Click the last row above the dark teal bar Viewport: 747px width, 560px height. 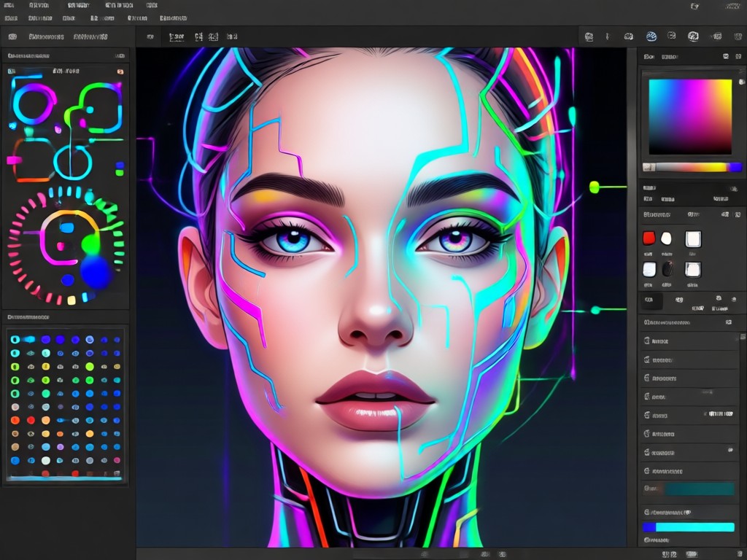coord(689,471)
